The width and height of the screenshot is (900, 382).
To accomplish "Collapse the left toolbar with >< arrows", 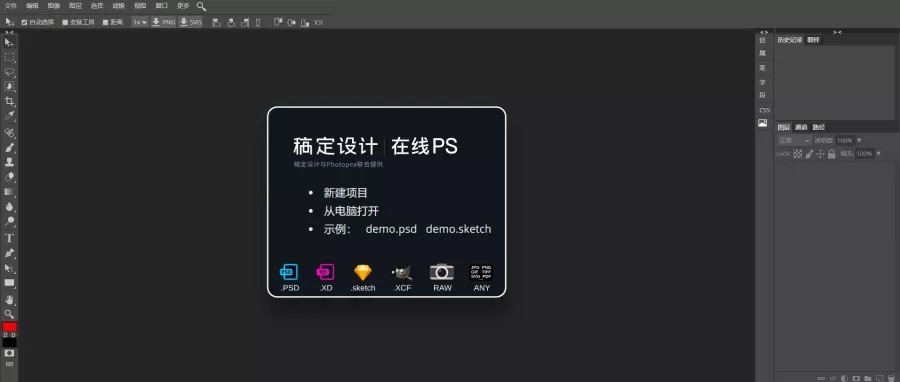I will click(9, 33).
